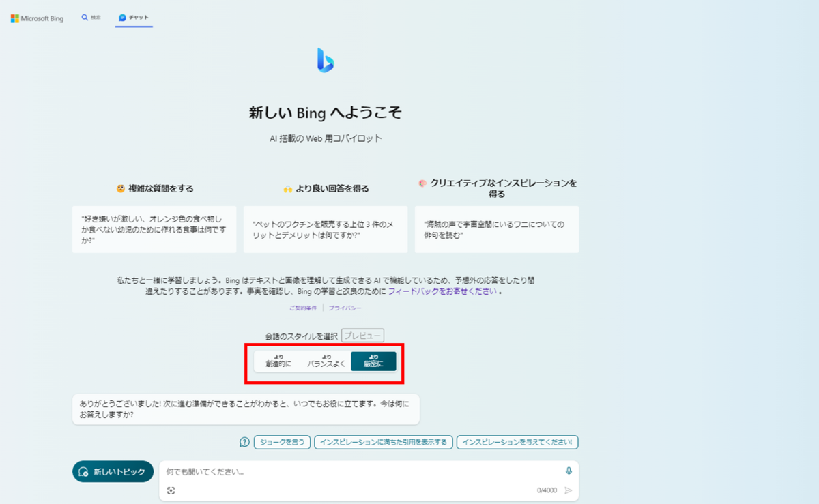The image size is (819, 504).
Task: Choose the 海賊の声で haiku example prompt
Action: coord(497,229)
